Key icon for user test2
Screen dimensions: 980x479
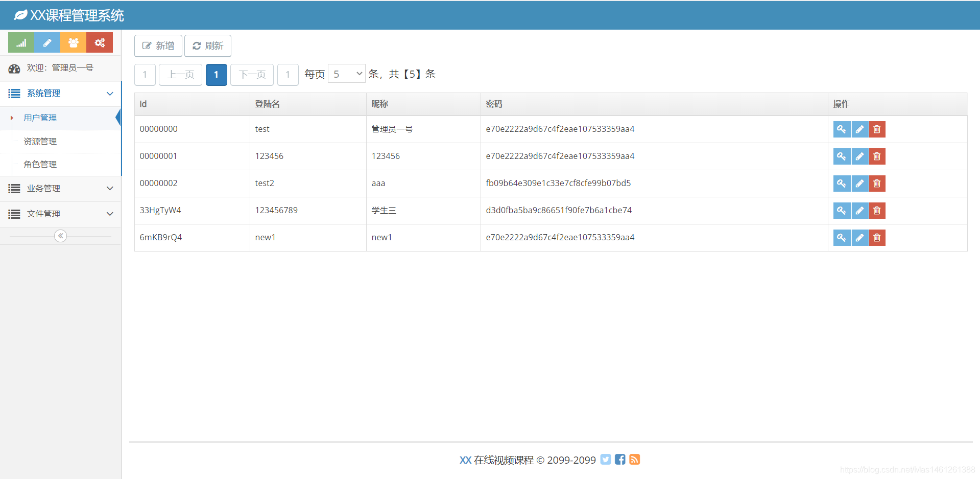pos(842,184)
